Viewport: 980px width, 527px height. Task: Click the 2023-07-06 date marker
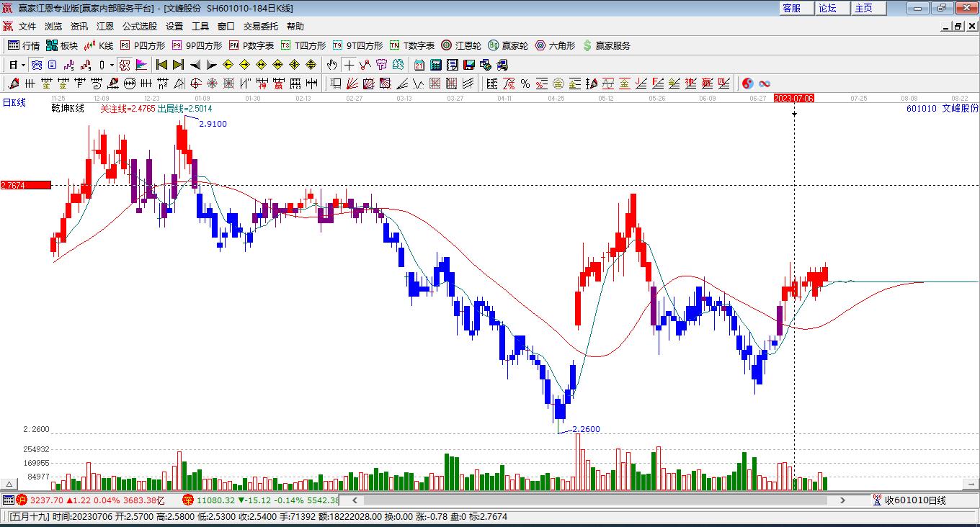(793, 98)
